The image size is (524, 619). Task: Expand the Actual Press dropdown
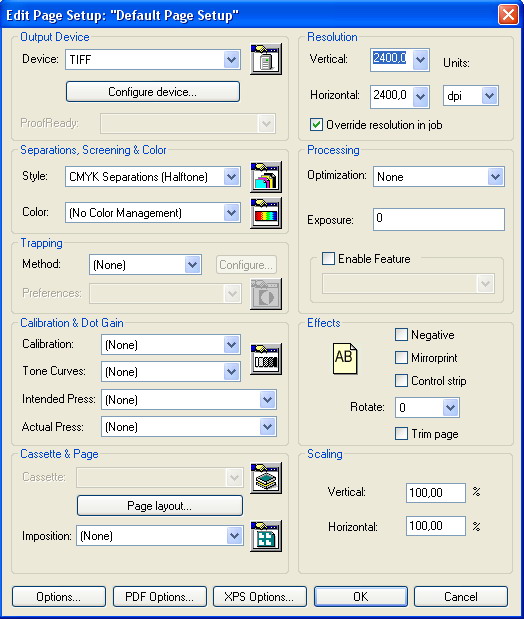[x=267, y=426]
